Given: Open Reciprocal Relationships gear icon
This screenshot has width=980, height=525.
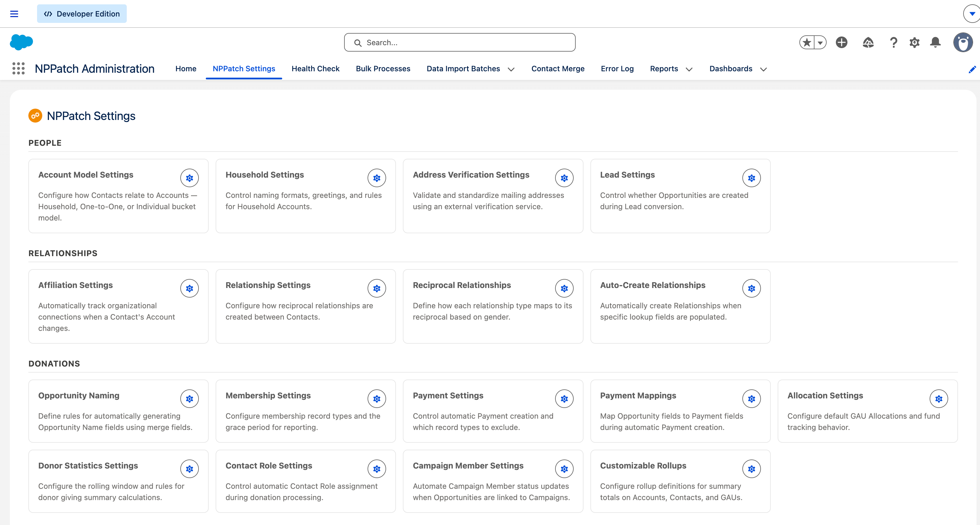Looking at the screenshot, I should [564, 288].
